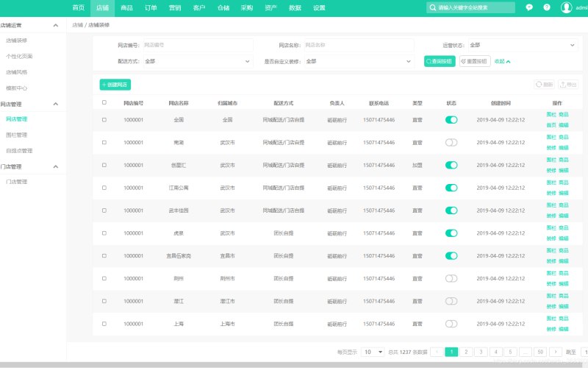Enable status switch for 上海 row
The width and height of the screenshot is (588, 368).
451,324
